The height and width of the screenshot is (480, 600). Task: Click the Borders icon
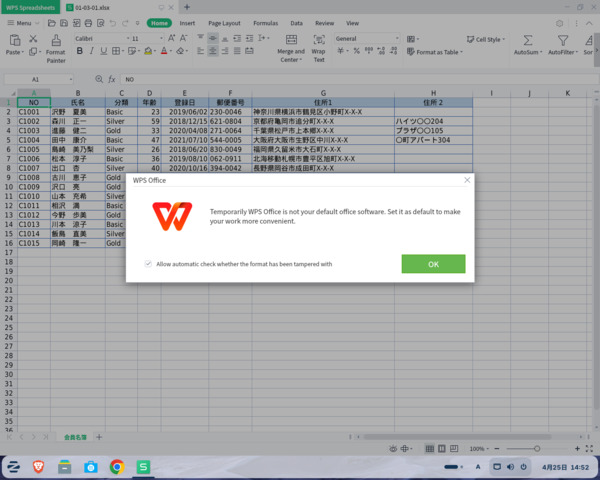[116, 51]
